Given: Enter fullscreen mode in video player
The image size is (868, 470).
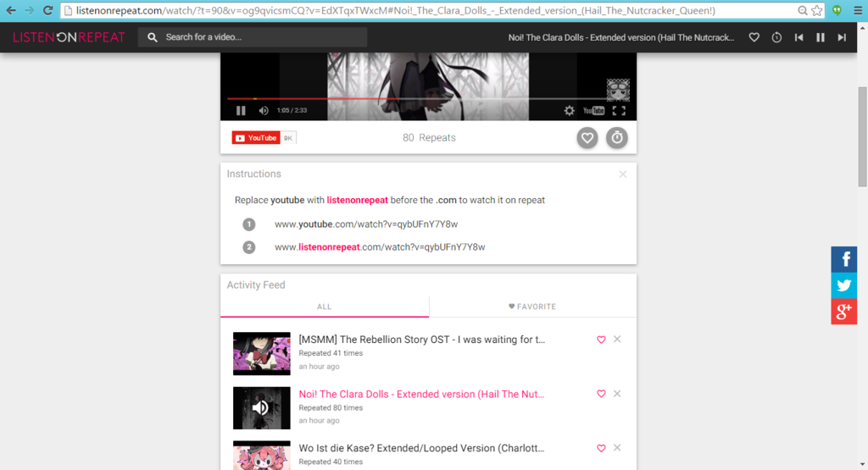Looking at the screenshot, I should pyautogui.click(x=619, y=111).
